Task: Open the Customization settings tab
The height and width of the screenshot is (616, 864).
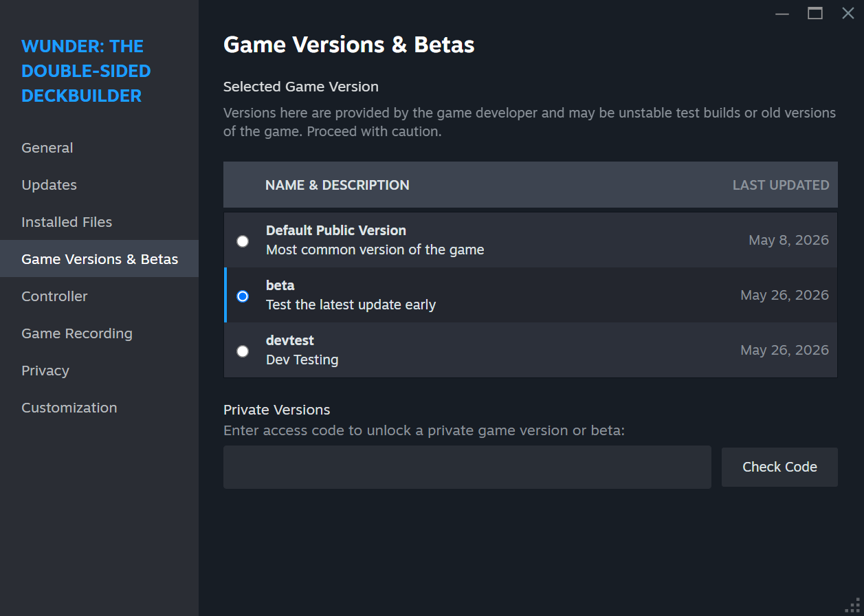Action: [99, 408]
